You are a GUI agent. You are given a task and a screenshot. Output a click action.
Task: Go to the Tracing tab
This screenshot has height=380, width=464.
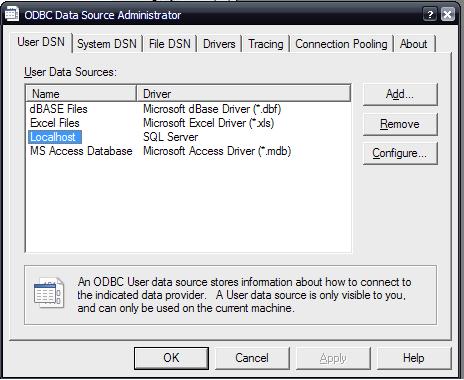click(x=266, y=44)
